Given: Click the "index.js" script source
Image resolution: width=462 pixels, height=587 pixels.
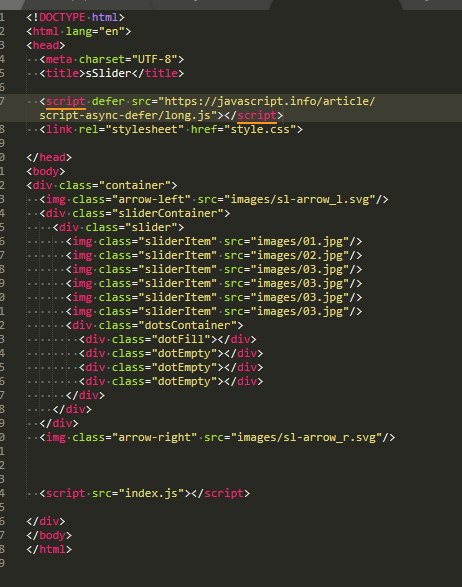Looking at the screenshot, I should pos(152,493).
